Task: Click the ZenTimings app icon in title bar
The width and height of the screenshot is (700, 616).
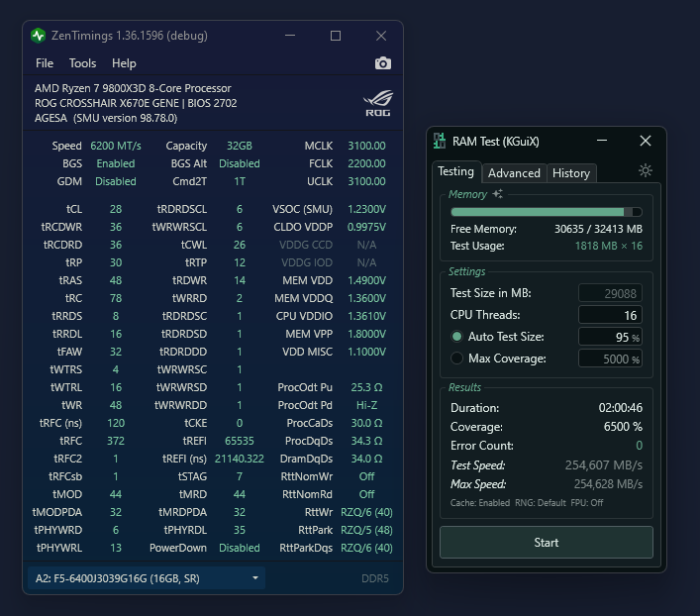Action: pyautogui.click(x=39, y=36)
